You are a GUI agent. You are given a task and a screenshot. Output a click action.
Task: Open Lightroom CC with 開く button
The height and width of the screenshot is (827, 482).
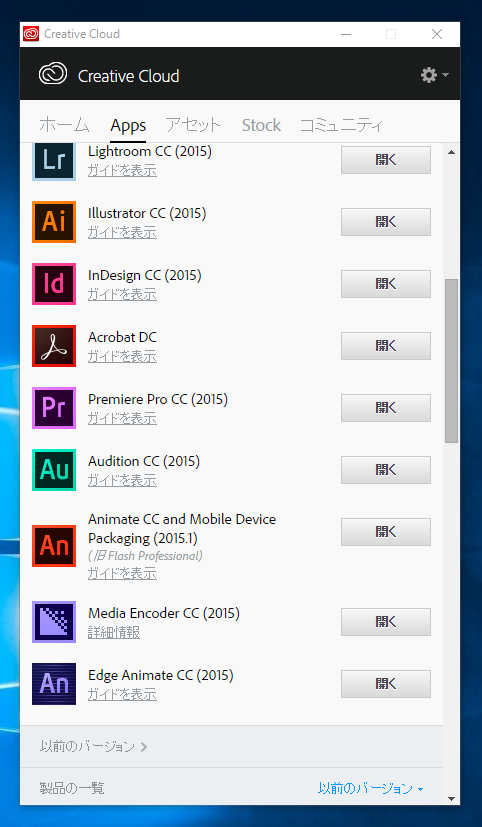[386, 160]
